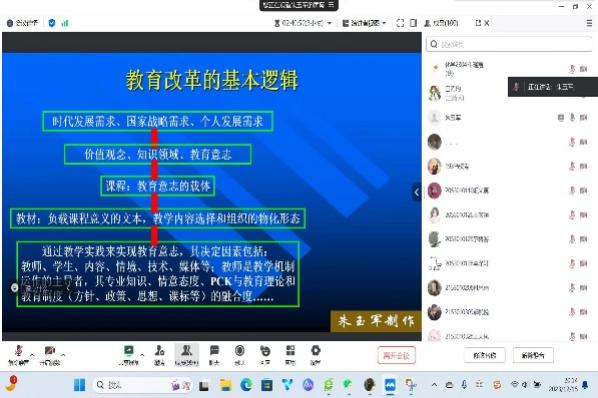Image resolution: width=598 pixels, height=398 pixels.
Task: Toggle the members management panel
Action: (x=186, y=355)
